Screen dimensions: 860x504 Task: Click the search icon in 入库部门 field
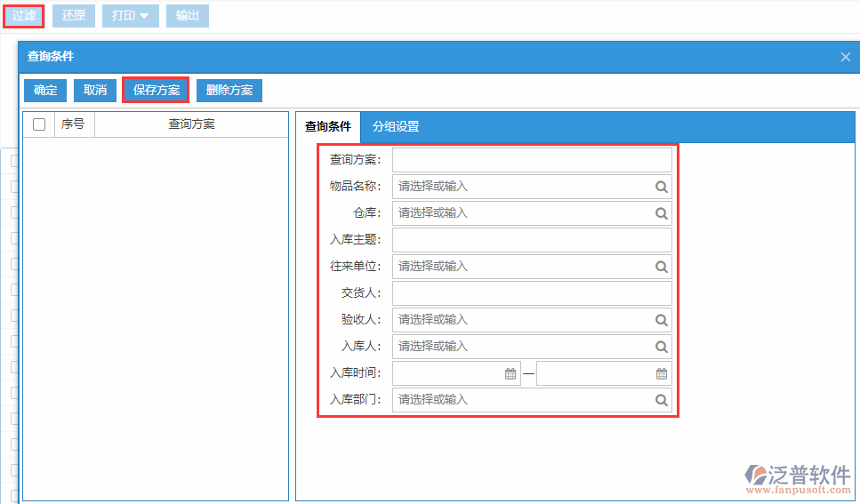pos(662,400)
